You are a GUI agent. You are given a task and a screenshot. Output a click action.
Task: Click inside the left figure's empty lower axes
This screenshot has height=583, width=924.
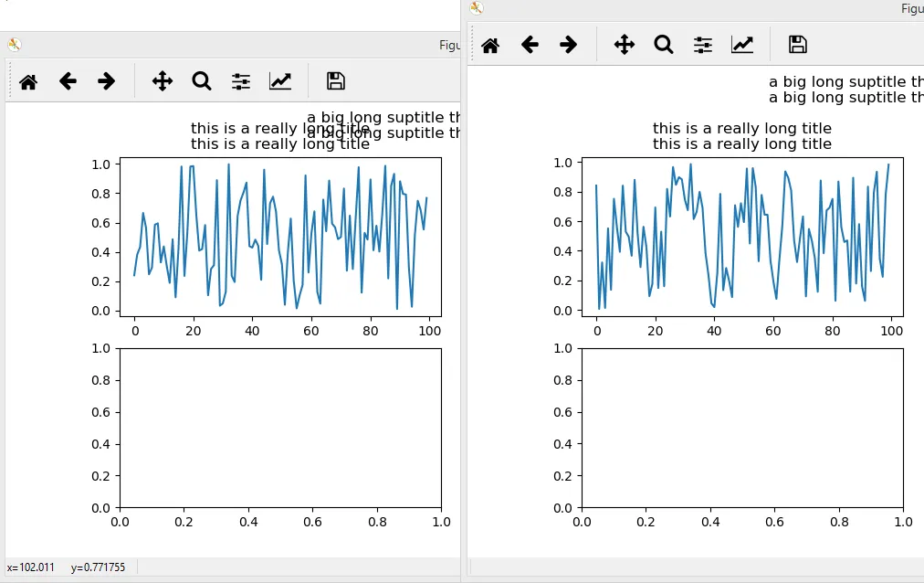tap(280, 428)
